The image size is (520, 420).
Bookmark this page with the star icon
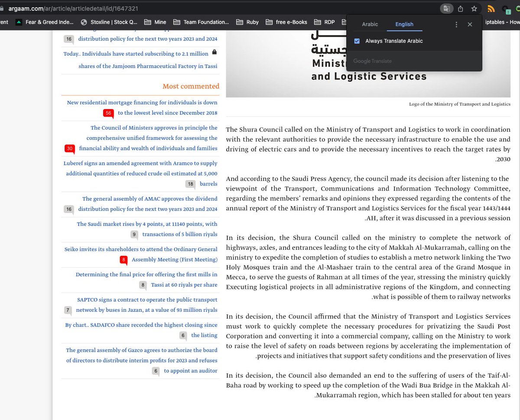pos(474,8)
